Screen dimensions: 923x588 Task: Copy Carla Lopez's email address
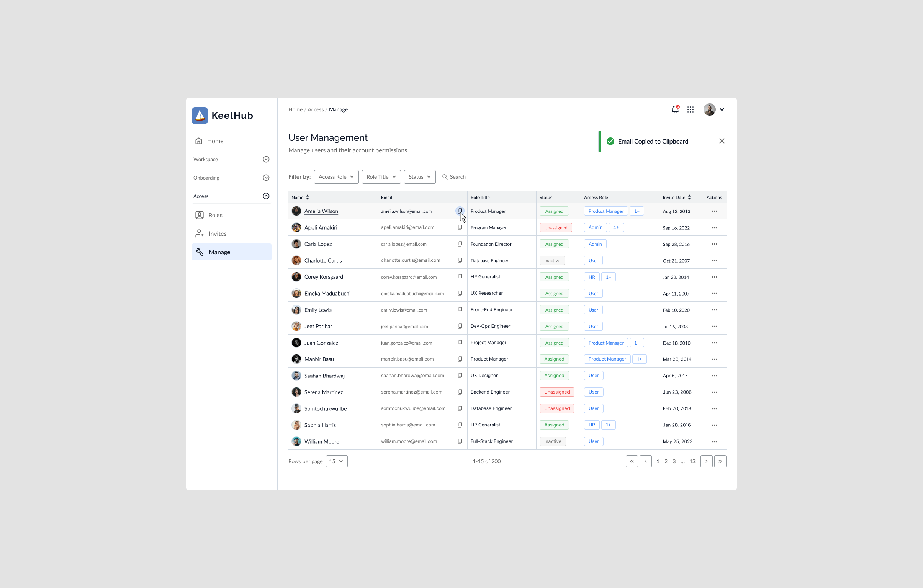tap(460, 244)
